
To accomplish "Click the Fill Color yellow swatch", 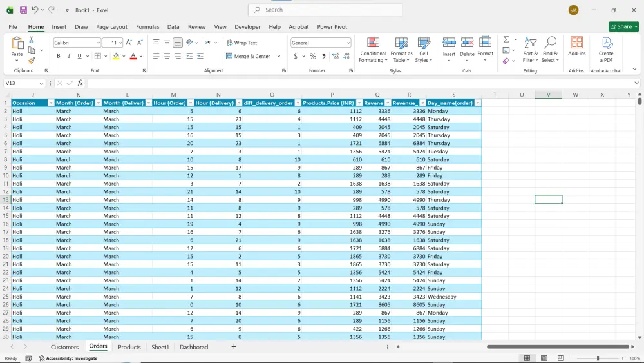I will pyautogui.click(x=116, y=56).
